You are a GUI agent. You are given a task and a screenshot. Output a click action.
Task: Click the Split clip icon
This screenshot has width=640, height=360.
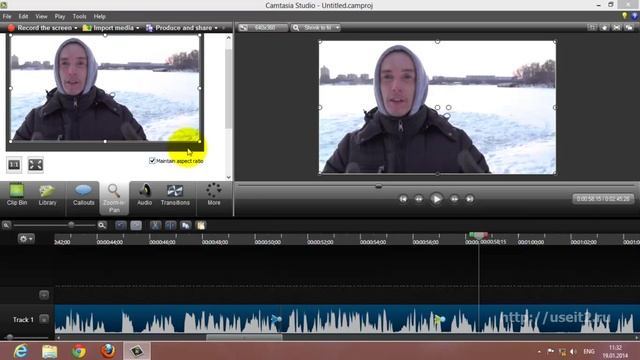tap(171, 225)
